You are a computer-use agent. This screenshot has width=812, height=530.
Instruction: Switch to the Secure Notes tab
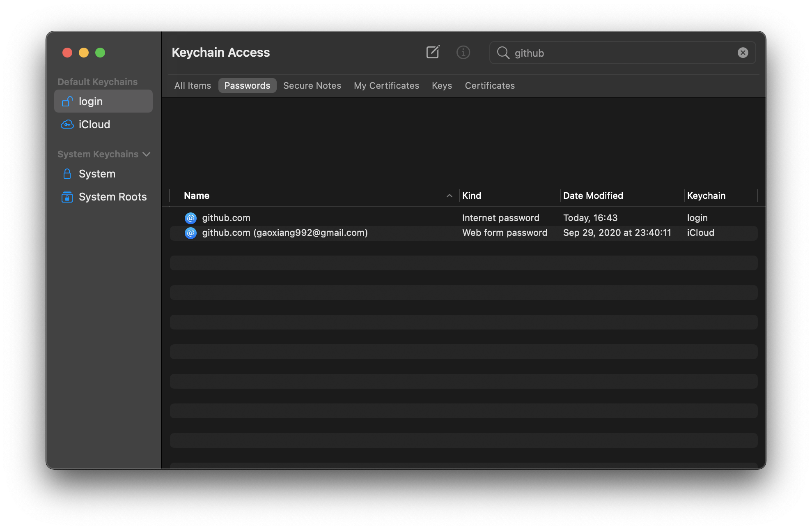(x=312, y=85)
